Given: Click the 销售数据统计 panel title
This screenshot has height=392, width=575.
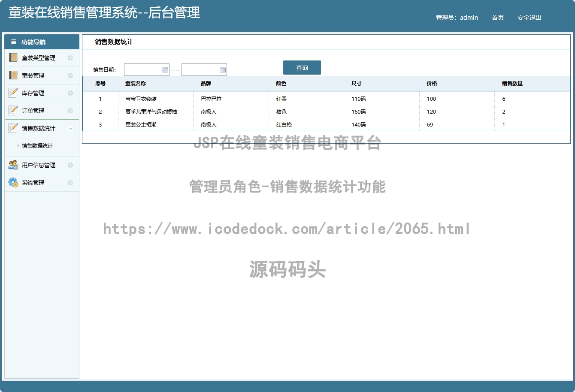Looking at the screenshot, I should coord(114,42).
